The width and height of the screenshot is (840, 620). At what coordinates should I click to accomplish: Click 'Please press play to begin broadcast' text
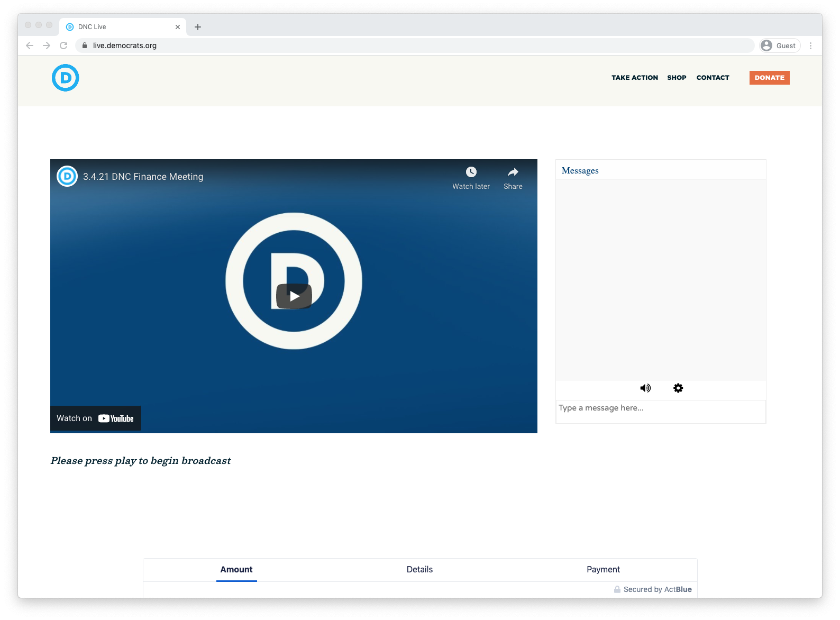click(x=141, y=461)
